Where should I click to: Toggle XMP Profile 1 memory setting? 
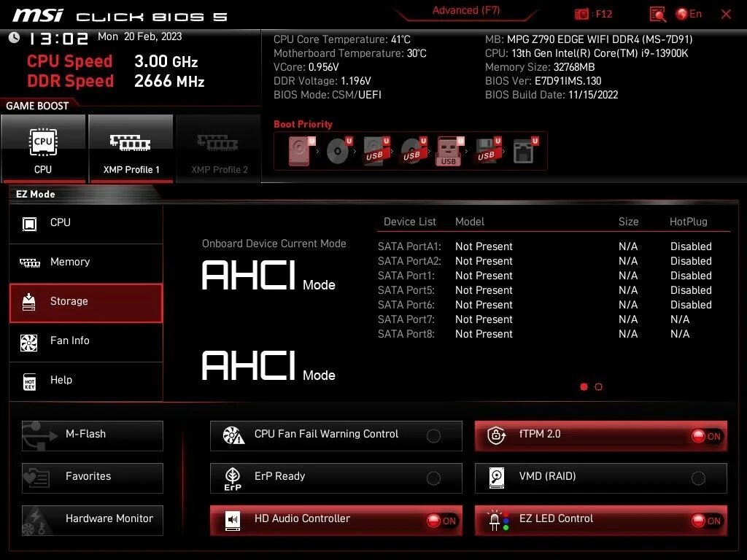[x=131, y=149]
